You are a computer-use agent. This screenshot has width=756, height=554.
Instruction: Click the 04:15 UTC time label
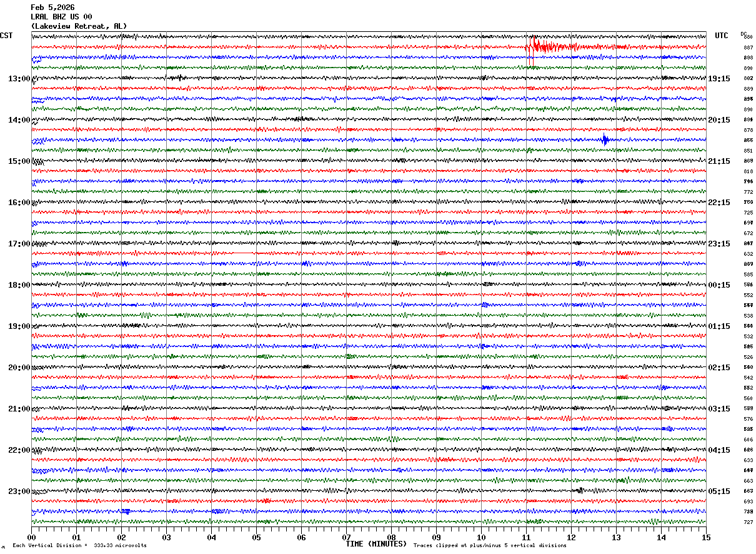coord(719,450)
